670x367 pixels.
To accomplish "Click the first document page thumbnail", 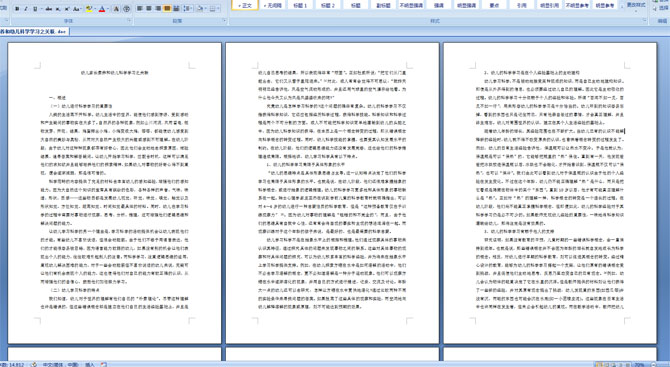I will pos(115,193).
